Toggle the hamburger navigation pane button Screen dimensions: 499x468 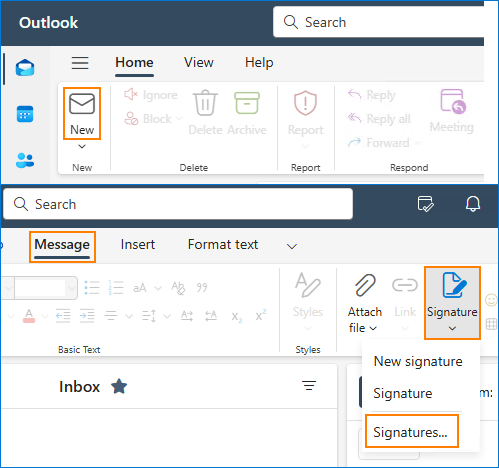coord(80,63)
